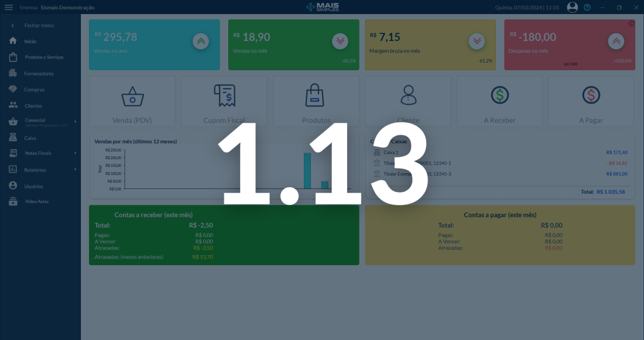Click the Vendas por mês chart title
Image resolution: width=644 pixels, height=340 pixels.
pyautogui.click(x=136, y=142)
